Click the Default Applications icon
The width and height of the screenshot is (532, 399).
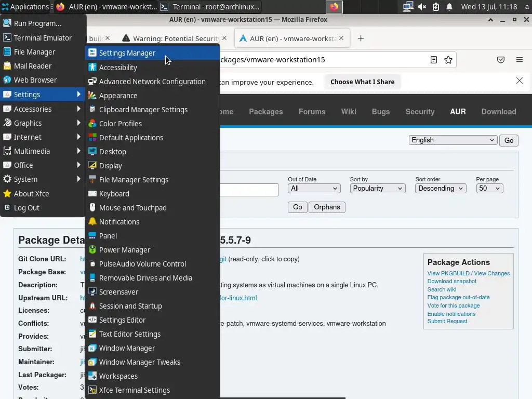(x=92, y=137)
